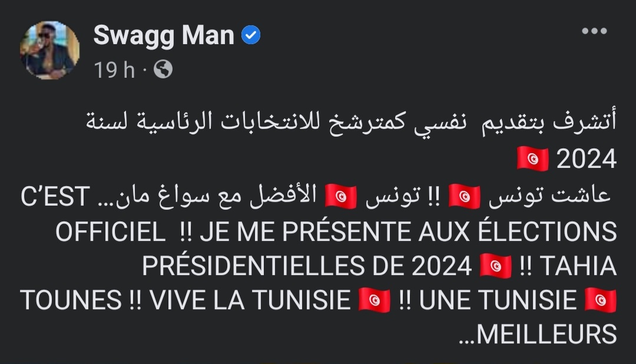This screenshot has height=364, width=636.
Task: Click the JE ME PRÉSENTE AUX ÉLECTIONS text
Action: click(408, 232)
